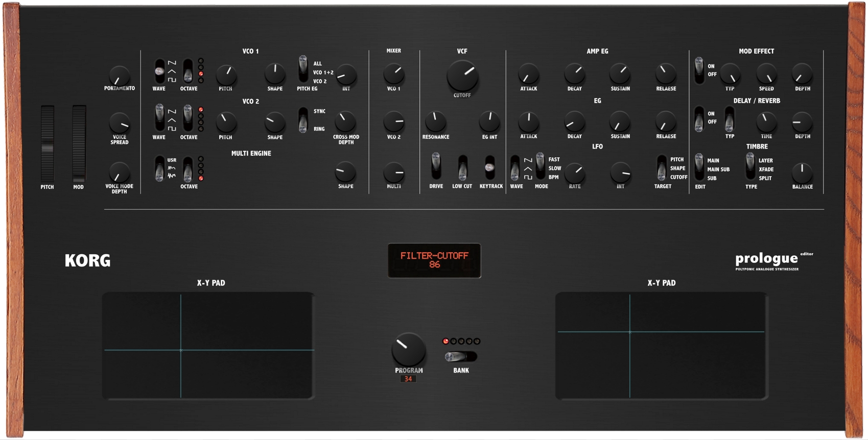
Task: Click the Resonance knob
Action: coord(435,123)
